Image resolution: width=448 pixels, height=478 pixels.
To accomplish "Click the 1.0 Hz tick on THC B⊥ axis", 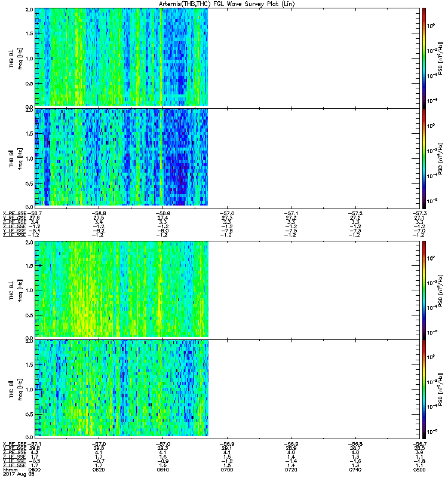I will pyautogui.click(x=29, y=290).
